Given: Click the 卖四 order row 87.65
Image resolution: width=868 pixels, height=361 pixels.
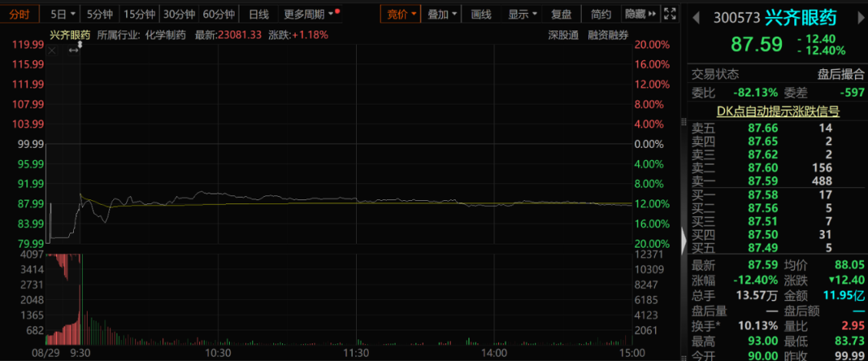Looking at the screenshot, I should click(x=778, y=142).
